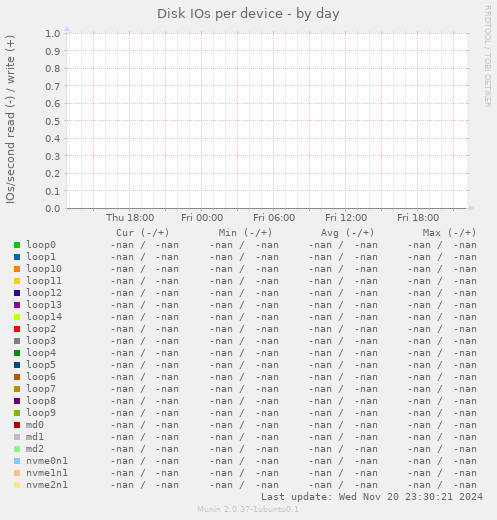Select the loop2 device label
This screenshot has height=520, width=497.
click(x=41, y=329)
